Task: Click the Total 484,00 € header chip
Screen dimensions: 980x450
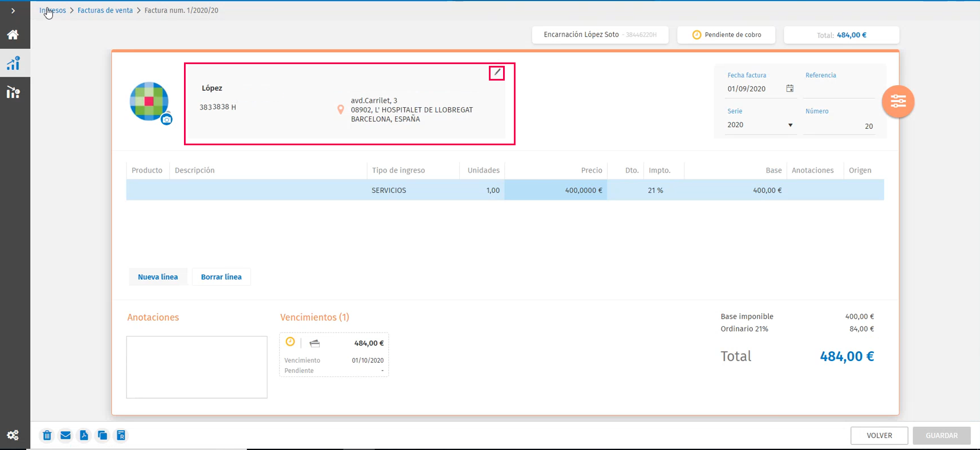Action: coord(841,35)
